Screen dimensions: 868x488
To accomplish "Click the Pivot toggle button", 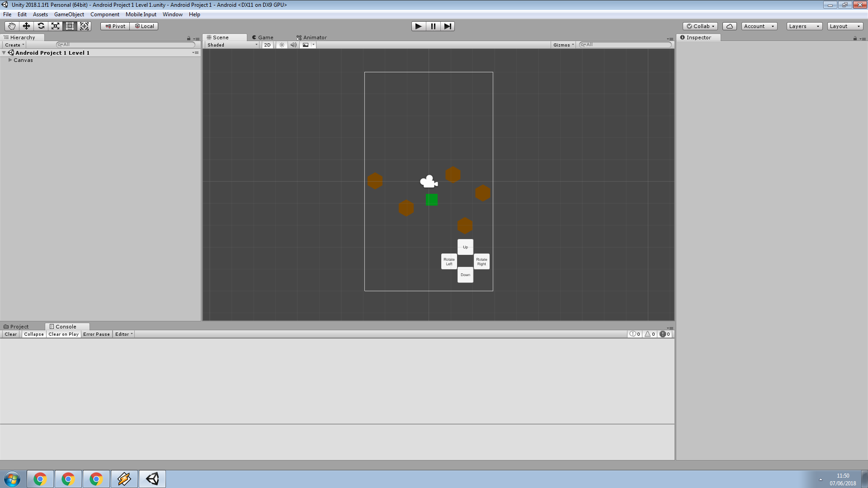I will pyautogui.click(x=115, y=26).
